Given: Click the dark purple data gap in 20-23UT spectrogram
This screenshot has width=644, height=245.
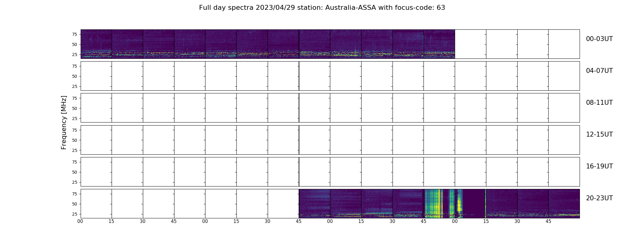Looking at the screenshot, I should coord(474,204).
